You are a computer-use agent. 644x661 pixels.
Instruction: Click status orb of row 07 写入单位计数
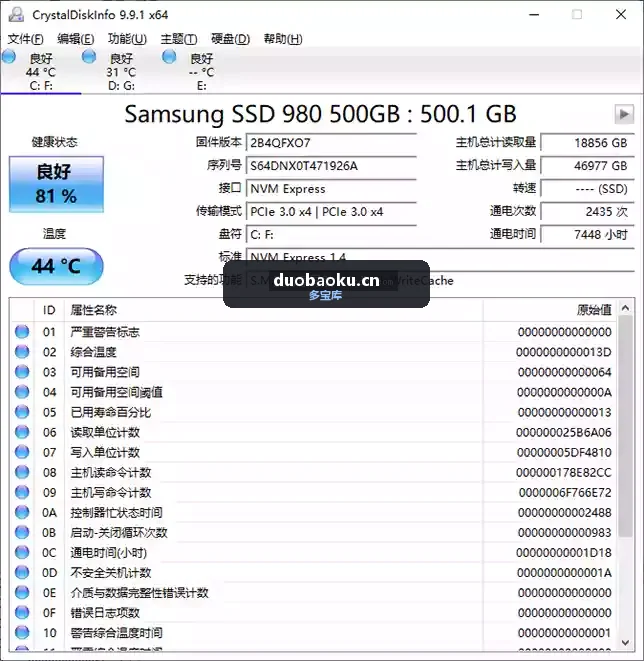[x=22, y=452]
